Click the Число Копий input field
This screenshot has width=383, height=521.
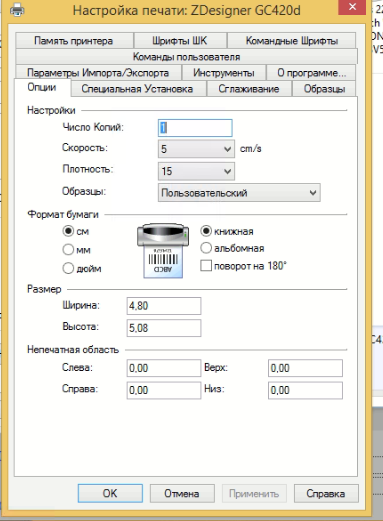pyautogui.click(x=195, y=128)
